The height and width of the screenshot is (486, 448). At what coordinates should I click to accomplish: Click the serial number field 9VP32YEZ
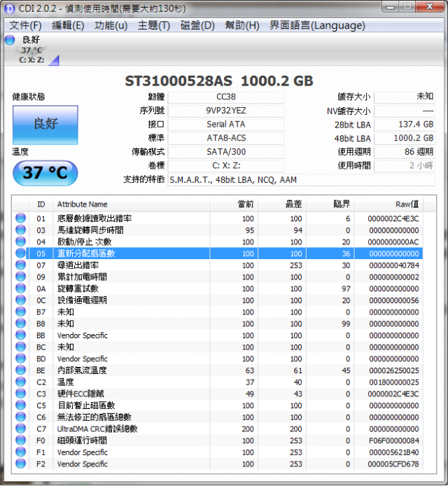(x=226, y=111)
